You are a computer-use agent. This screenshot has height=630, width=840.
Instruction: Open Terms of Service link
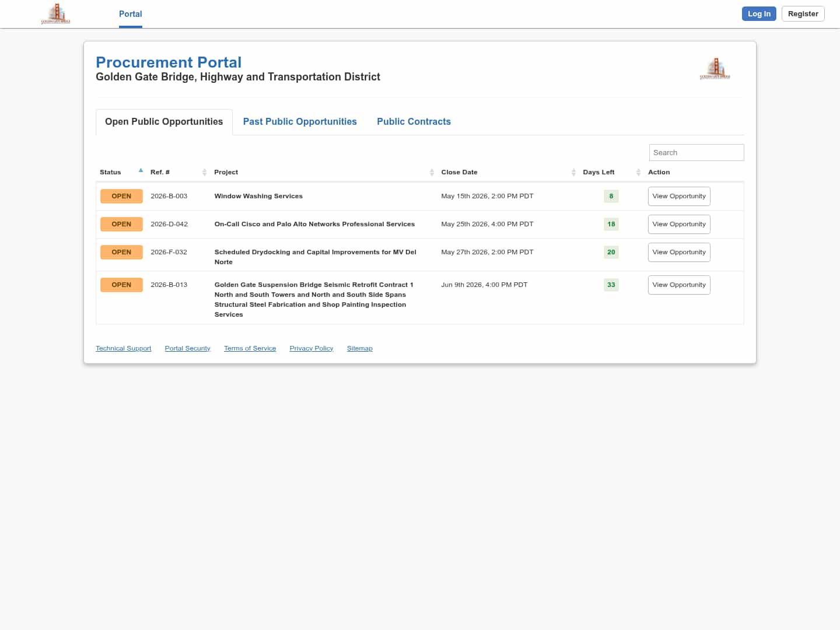tap(250, 348)
